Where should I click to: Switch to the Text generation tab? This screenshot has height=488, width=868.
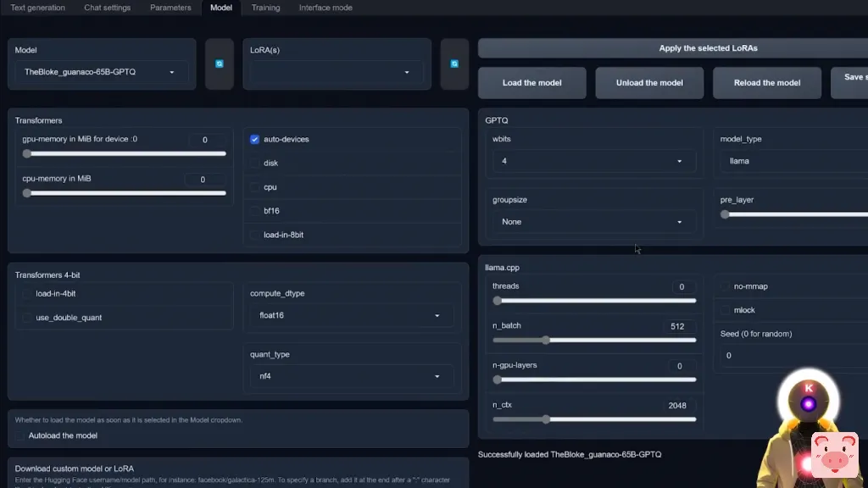pos(36,8)
